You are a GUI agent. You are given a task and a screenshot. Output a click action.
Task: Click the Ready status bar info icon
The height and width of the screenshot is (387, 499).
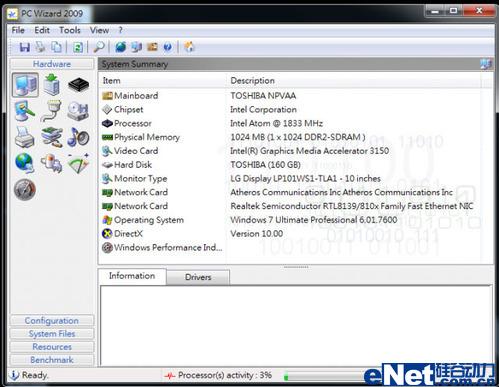click(14, 375)
